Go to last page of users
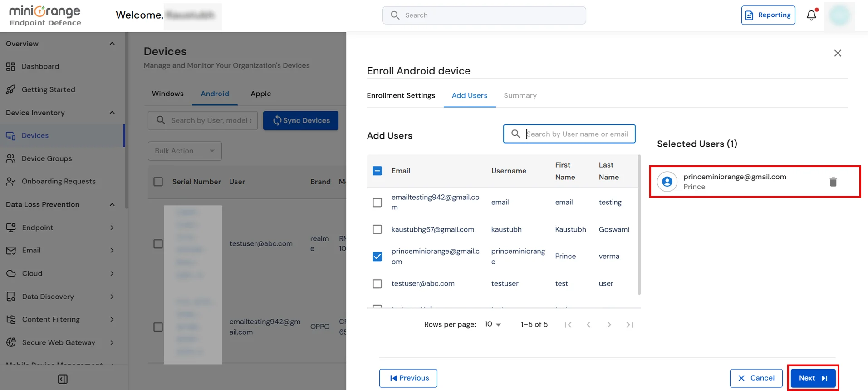Viewport: 868px width, 391px height. [x=629, y=324]
